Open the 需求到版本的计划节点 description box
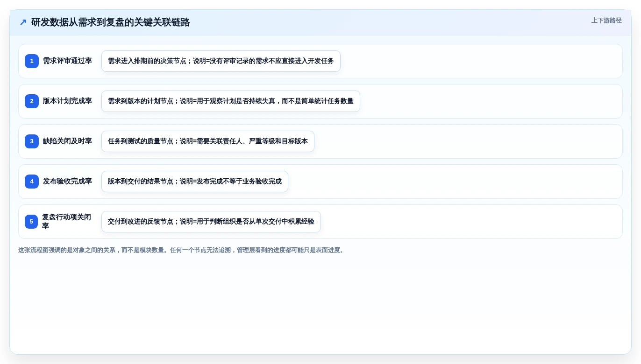Viewport: 641px width, 364px height. (231, 101)
